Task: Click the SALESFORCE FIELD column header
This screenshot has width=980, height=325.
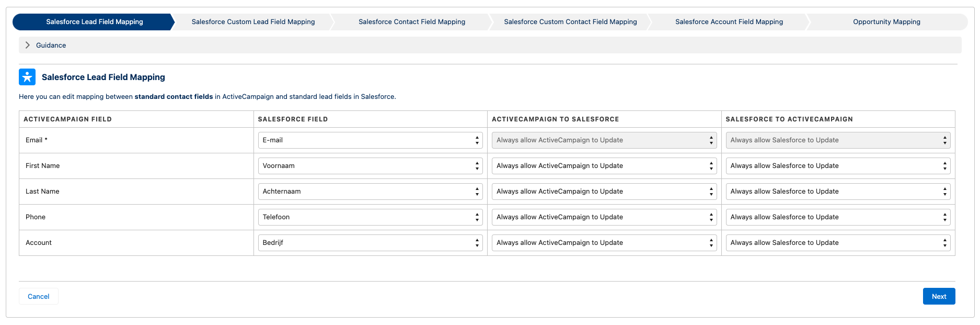Action: coord(293,119)
